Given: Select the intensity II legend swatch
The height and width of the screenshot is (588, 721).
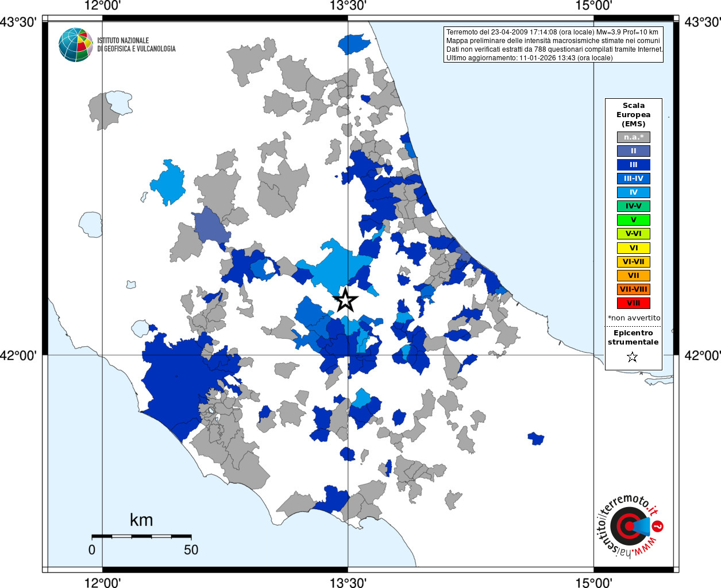Looking at the screenshot, I should tap(634, 151).
